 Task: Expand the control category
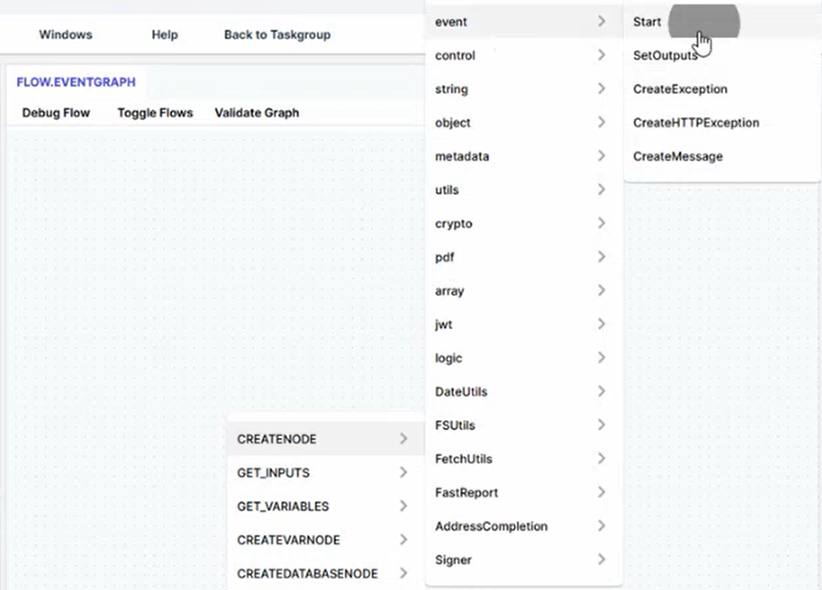[x=524, y=55]
